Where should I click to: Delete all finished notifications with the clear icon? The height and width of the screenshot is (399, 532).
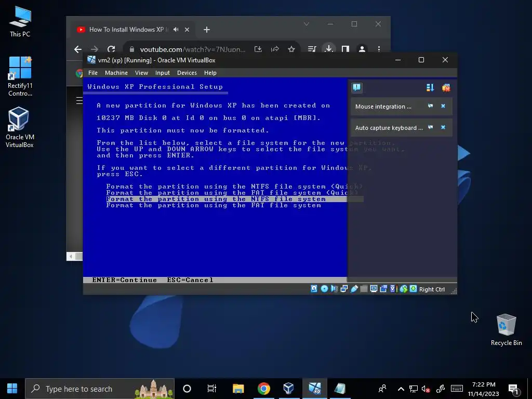446,88
